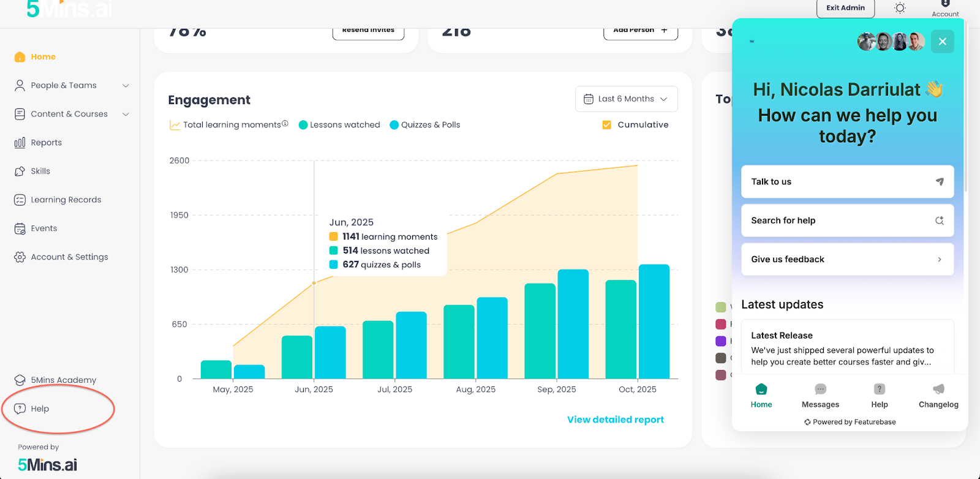Viewport: 980px width, 479px height.
Task: Toggle Lessons watched legend series
Action: click(x=339, y=125)
